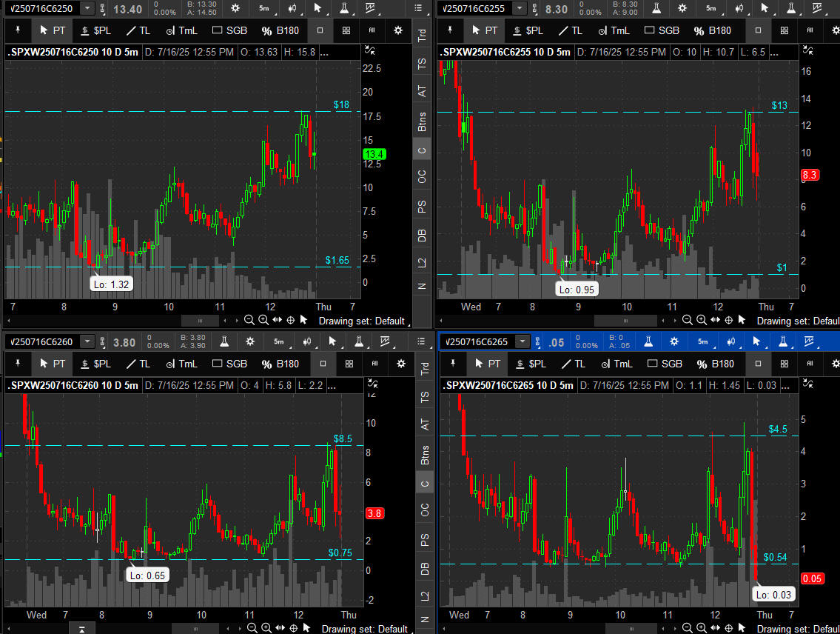Select the trendline TL tool in the top-left chart
This screenshot has height=634, width=840.
click(x=137, y=30)
